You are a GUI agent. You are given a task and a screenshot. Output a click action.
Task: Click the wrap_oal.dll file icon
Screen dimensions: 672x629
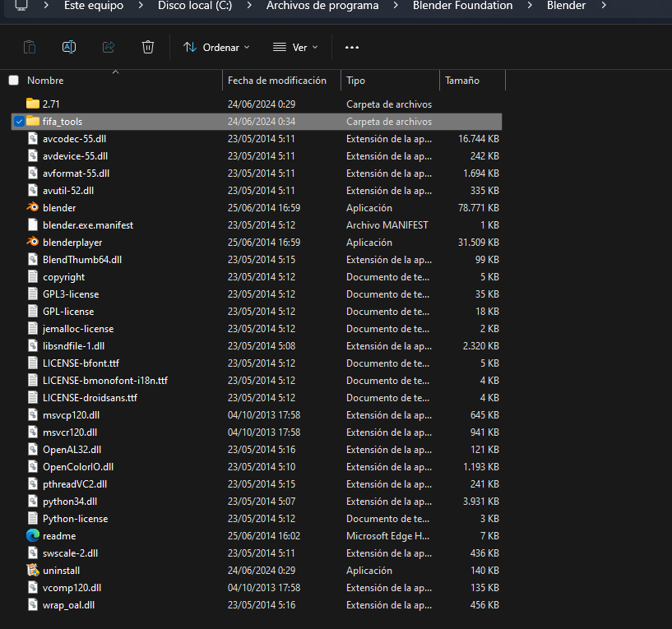33,604
